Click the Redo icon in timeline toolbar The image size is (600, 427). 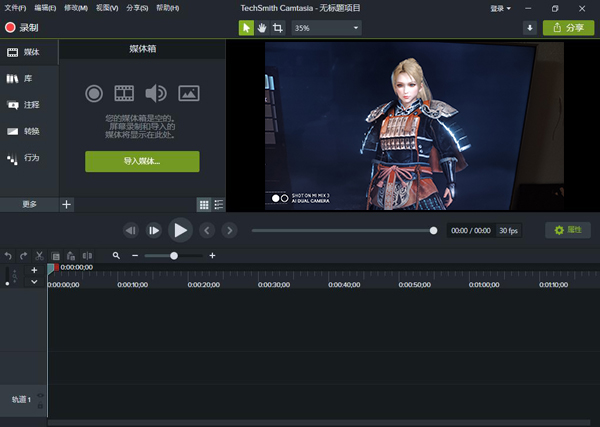(x=23, y=256)
